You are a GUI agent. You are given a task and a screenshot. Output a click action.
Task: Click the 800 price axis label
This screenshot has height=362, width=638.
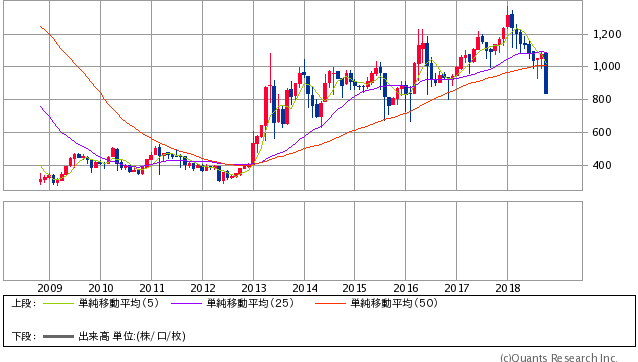coord(601,99)
